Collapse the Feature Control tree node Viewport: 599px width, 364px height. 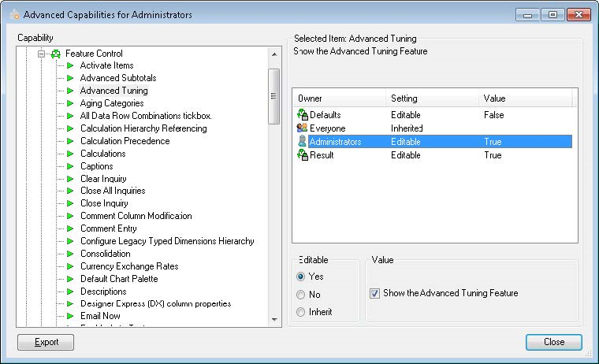coord(42,54)
